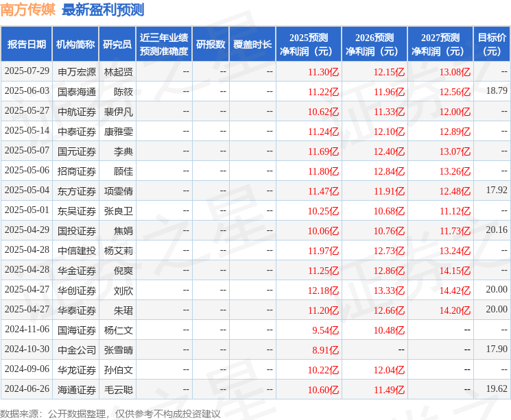The width and height of the screenshot is (511, 420).
Task: Click the target price 19.62
Action: point(497,388)
